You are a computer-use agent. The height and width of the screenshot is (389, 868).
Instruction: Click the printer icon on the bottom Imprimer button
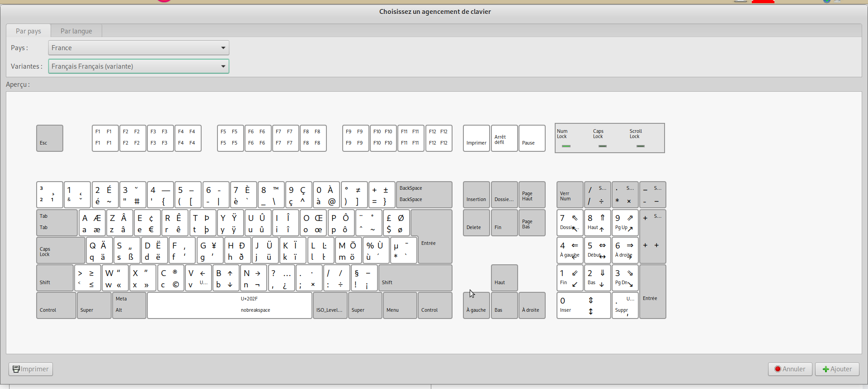point(16,369)
